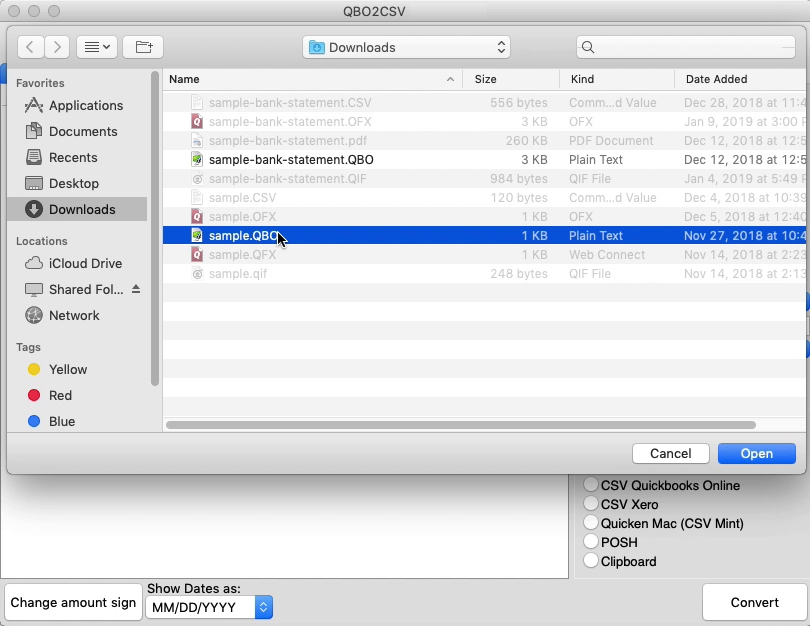Cancel the file open dialog

click(671, 453)
